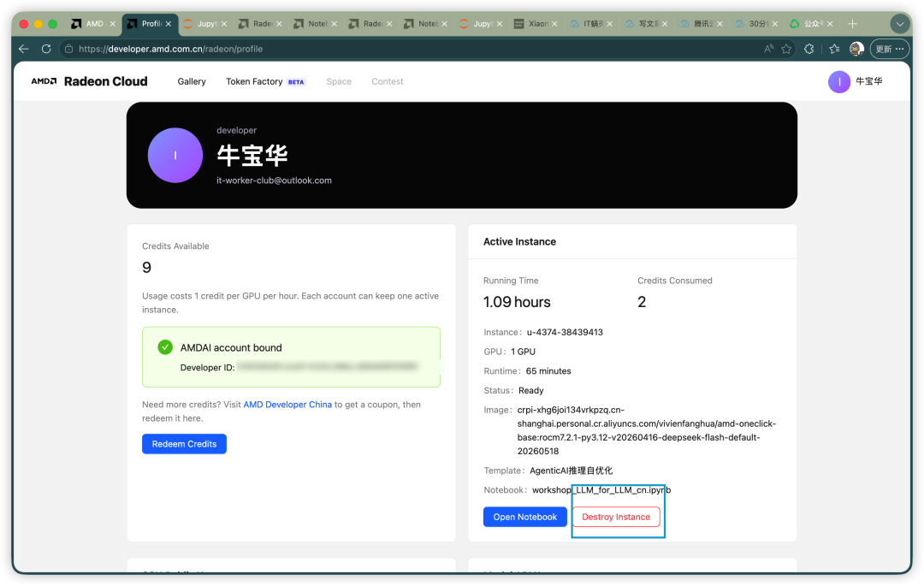Open the user menu for 牛宝华

(x=855, y=82)
